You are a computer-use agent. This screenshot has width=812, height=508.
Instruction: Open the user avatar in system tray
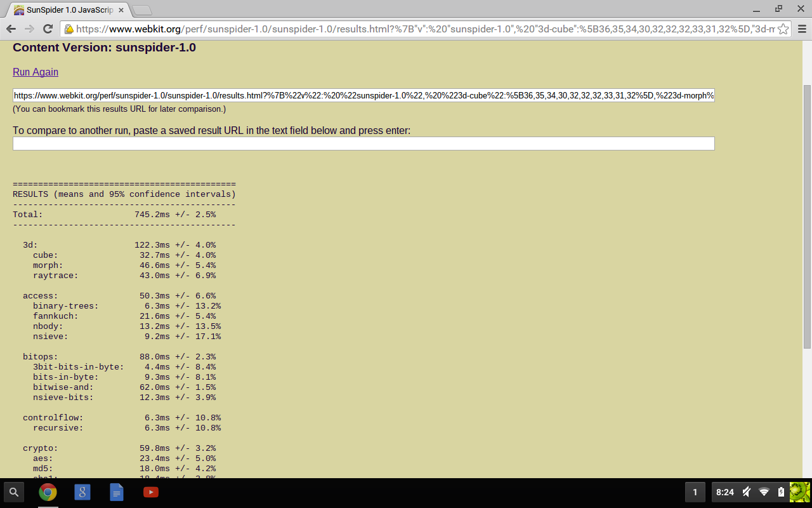point(800,492)
